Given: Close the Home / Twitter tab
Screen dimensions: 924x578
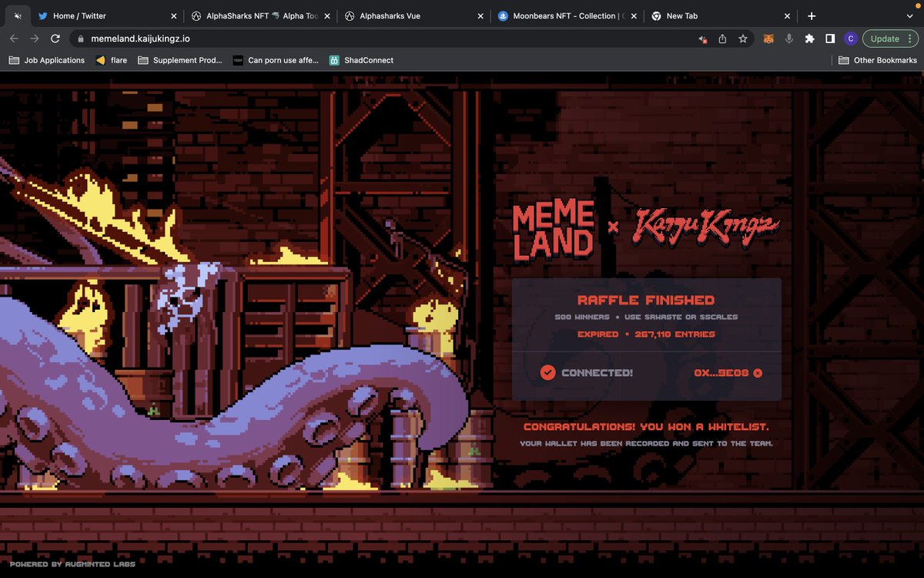Looking at the screenshot, I should point(173,16).
